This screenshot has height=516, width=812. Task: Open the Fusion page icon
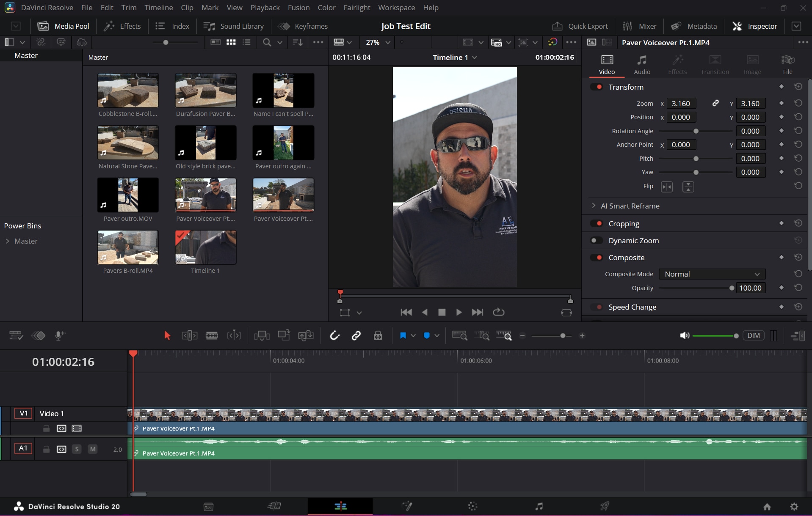(x=407, y=506)
